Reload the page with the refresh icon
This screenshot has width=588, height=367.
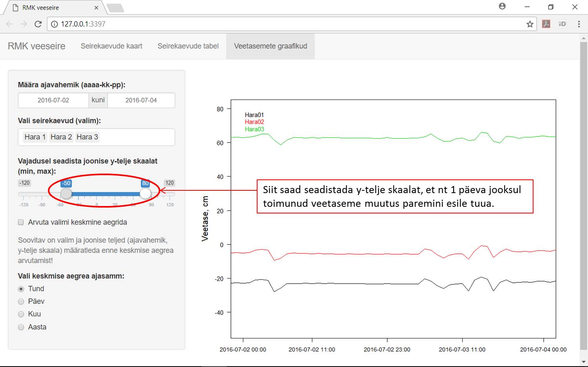(38, 24)
